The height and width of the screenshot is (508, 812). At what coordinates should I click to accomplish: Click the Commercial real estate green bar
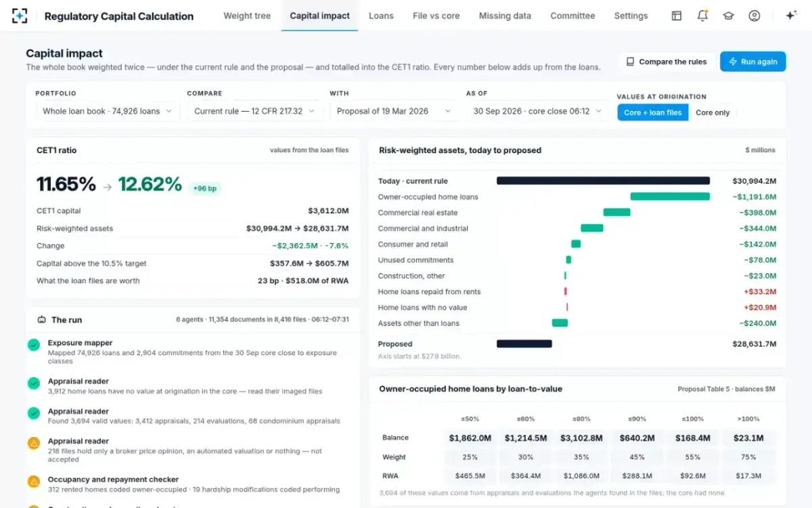pyautogui.click(x=616, y=213)
